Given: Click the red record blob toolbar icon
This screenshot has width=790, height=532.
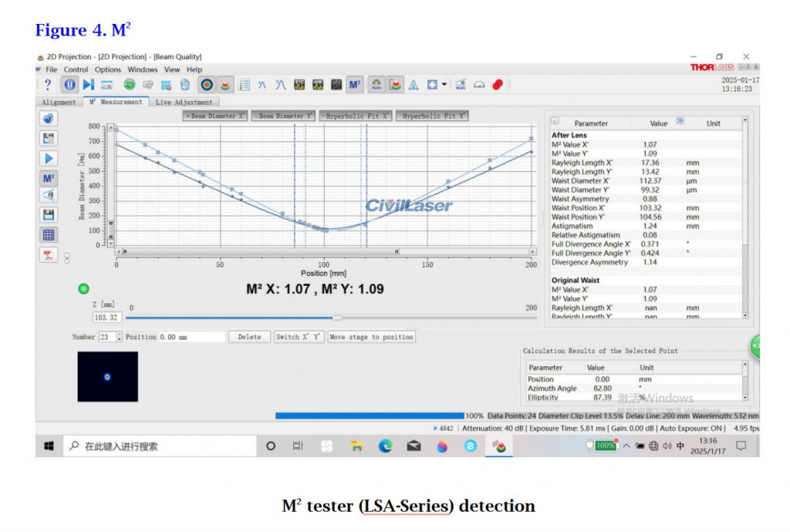Looking at the screenshot, I should [x=498, y=85].
